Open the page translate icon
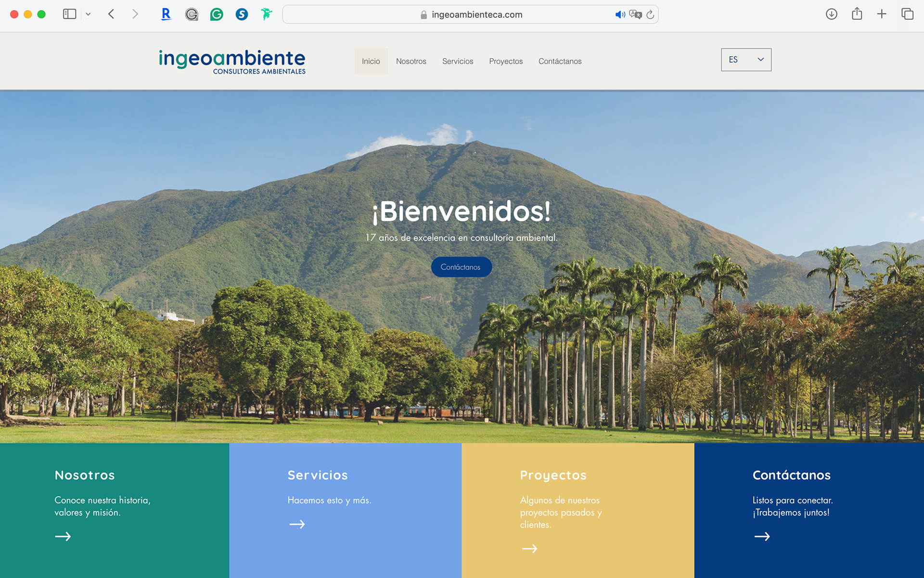The width and height of the screenshot is (924, 578). click(635, 14)
